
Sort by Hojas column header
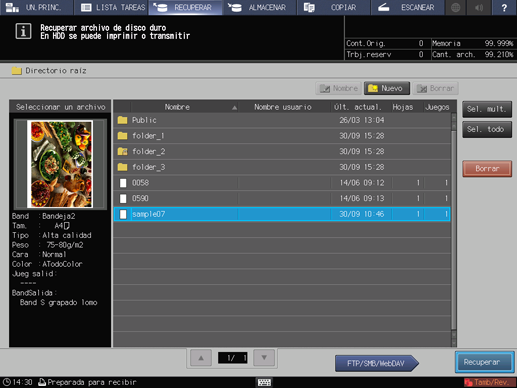tap(403, 107)
